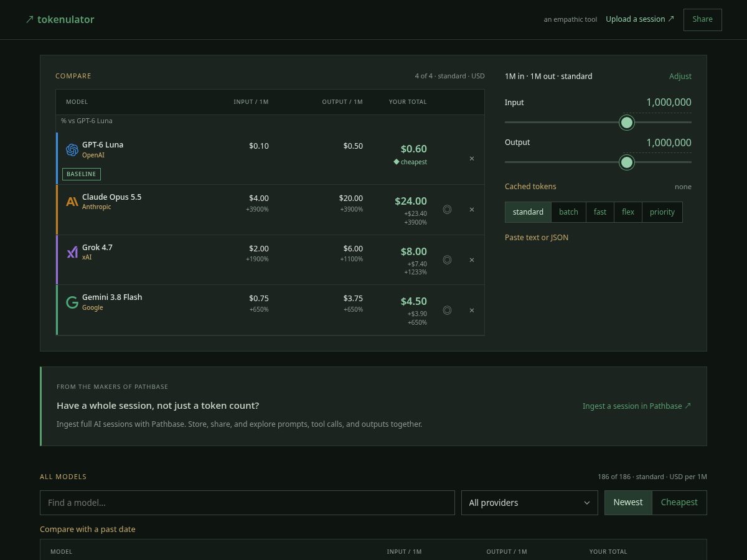The image size is (747, 560).
Task: Click the Share button
Action: point(702,19)
